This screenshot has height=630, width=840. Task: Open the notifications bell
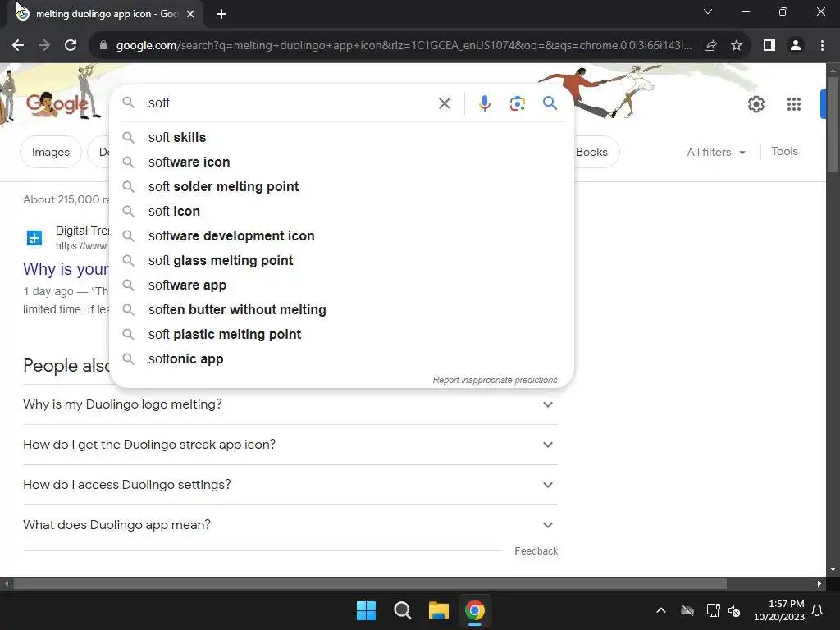tap(818, 610)
